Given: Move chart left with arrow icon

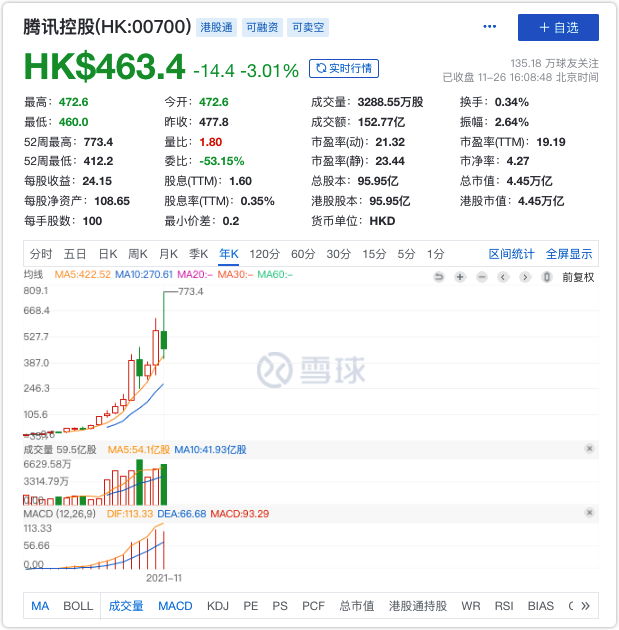Looking at the screenshot, I should pos(503,277).
